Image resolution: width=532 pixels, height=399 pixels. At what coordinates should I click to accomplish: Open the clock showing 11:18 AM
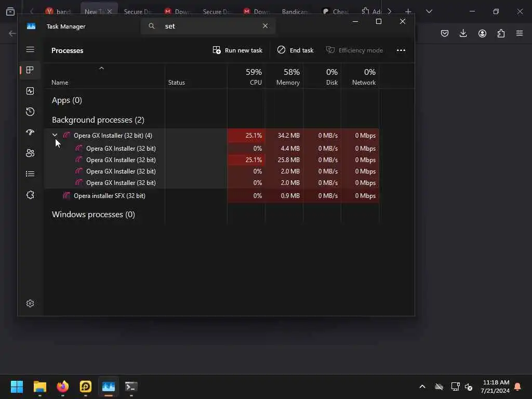pyautogui.click(x=495, y=387)
